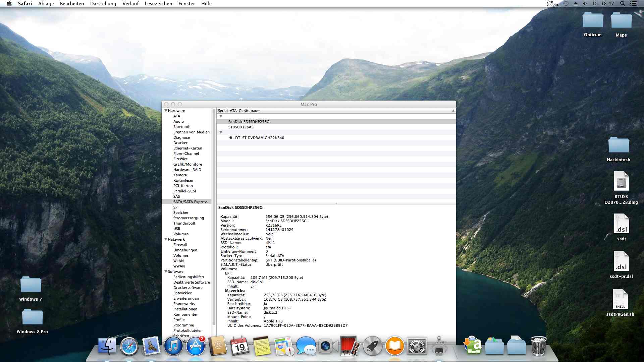Open the iBooks icon in dock
Screen dimensions: 644x362
coord(394,346)
